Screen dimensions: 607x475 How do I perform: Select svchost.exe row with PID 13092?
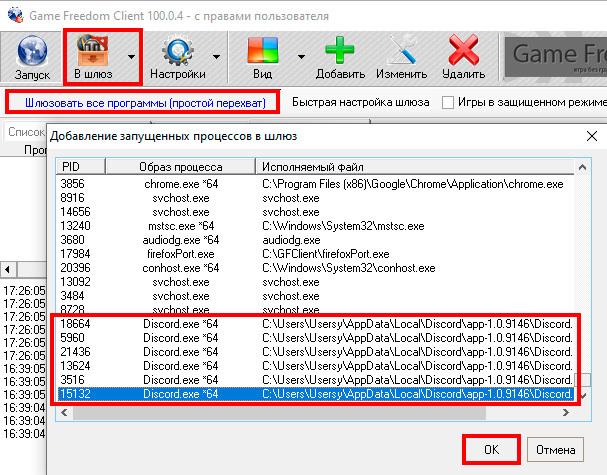pyautogui.click(x=316, y=282)
